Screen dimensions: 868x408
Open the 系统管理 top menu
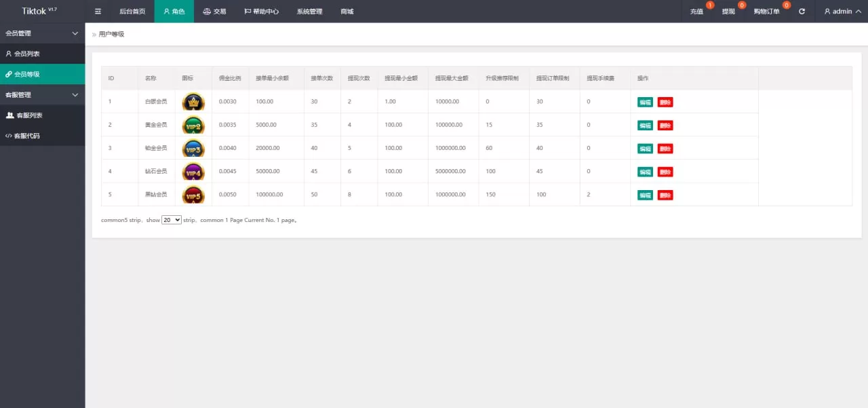click(309, 12)
